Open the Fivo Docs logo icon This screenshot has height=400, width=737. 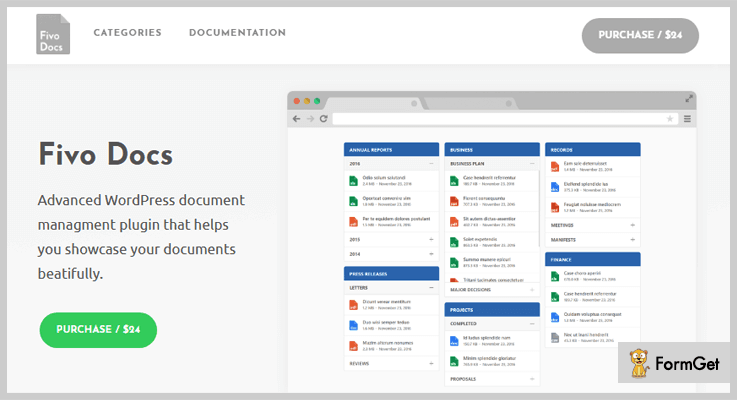pyautogui.click(x=53, y=34)
